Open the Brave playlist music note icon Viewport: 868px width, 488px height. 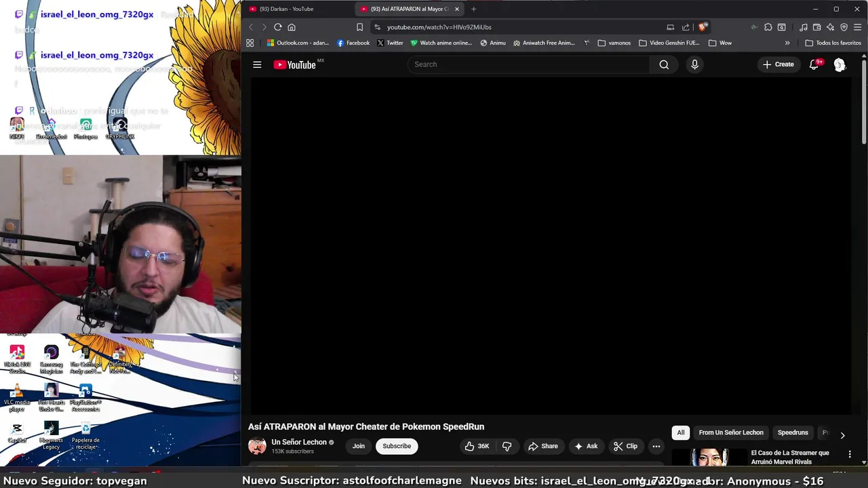pos(803,27)
